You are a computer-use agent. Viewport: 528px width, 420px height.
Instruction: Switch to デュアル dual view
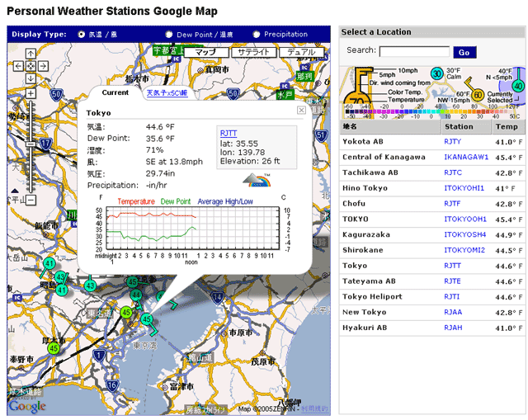click(301, 52)
